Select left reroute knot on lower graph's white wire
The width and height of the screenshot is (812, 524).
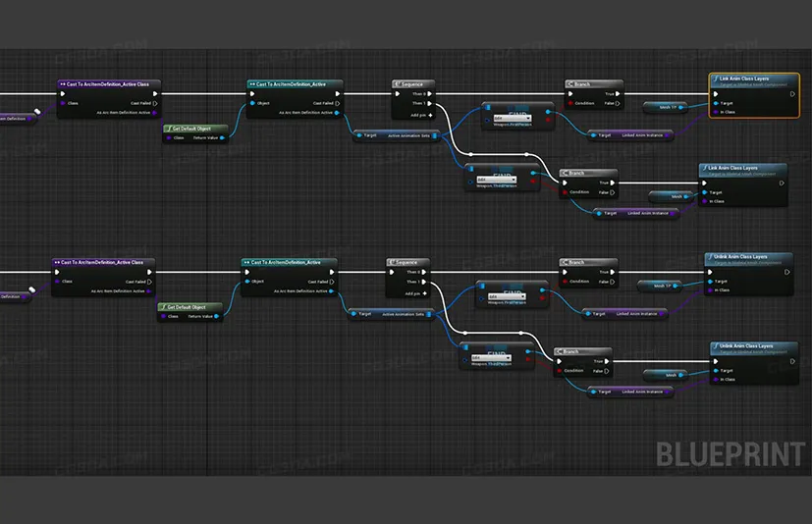pos(465,333)
